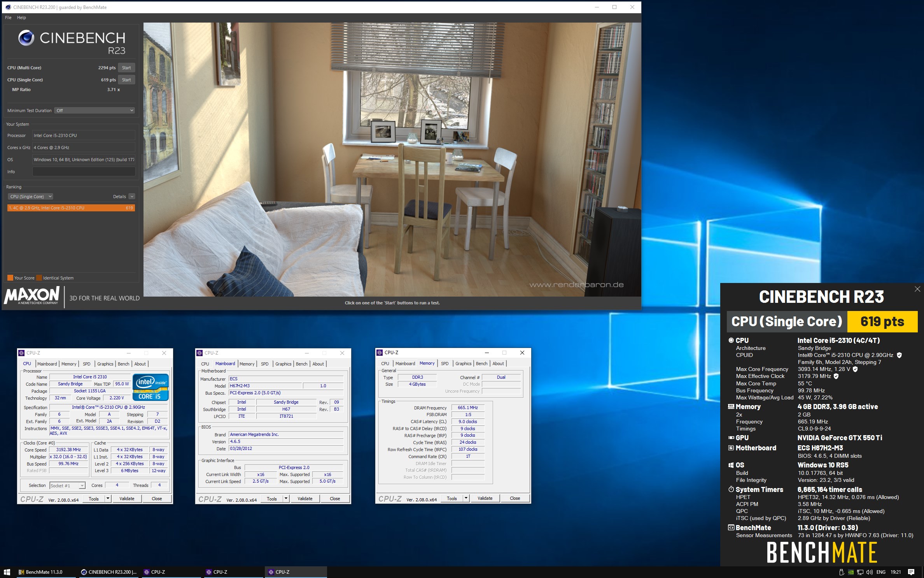Click the volume speaker tray icon

click(870, 572)
